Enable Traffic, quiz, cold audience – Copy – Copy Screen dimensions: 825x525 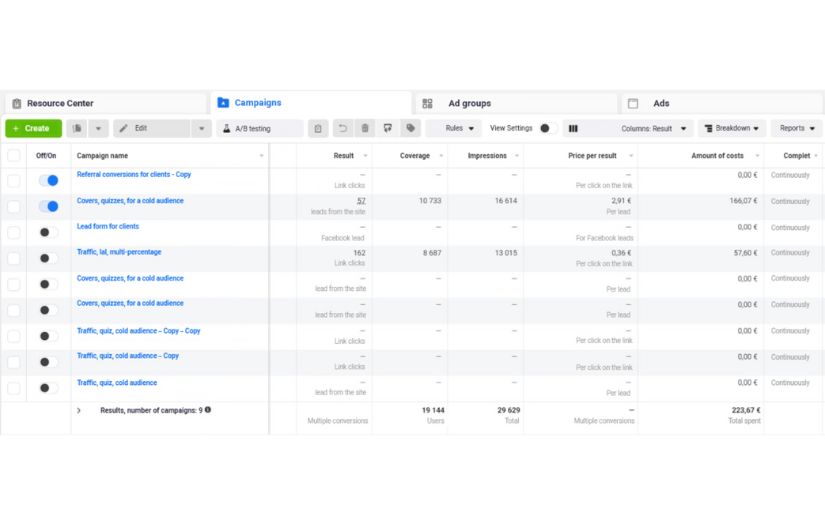point(48,336)
